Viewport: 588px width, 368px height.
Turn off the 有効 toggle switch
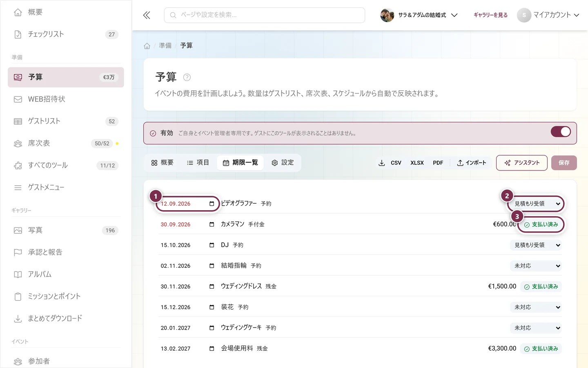(x=561, y=132)
